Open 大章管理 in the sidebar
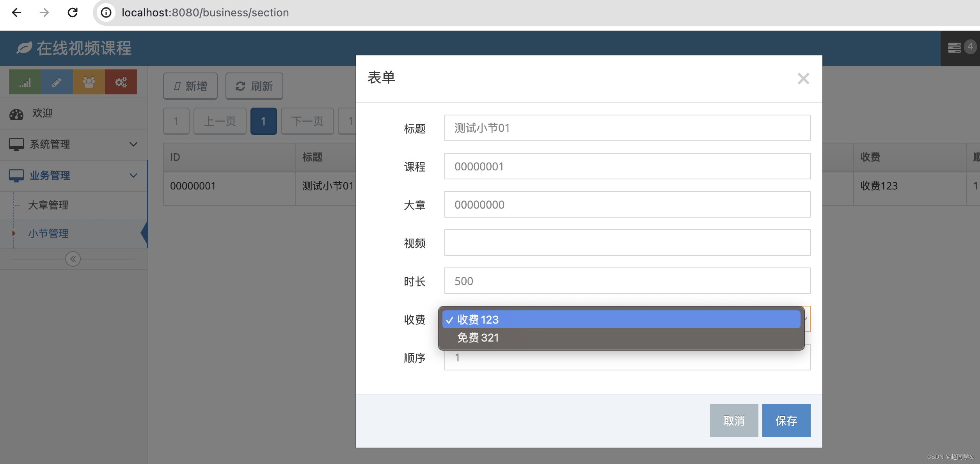 (x=48, y=205)
